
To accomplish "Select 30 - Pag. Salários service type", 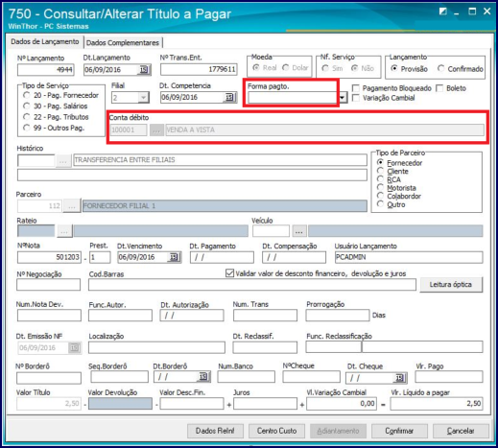I will point(27,106).
